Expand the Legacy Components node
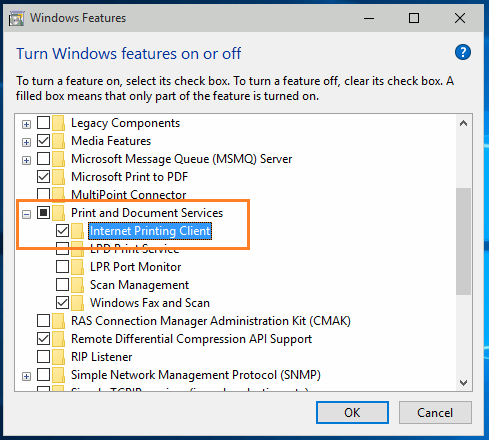This screenshot has height=440, width=489. point(26,124)
